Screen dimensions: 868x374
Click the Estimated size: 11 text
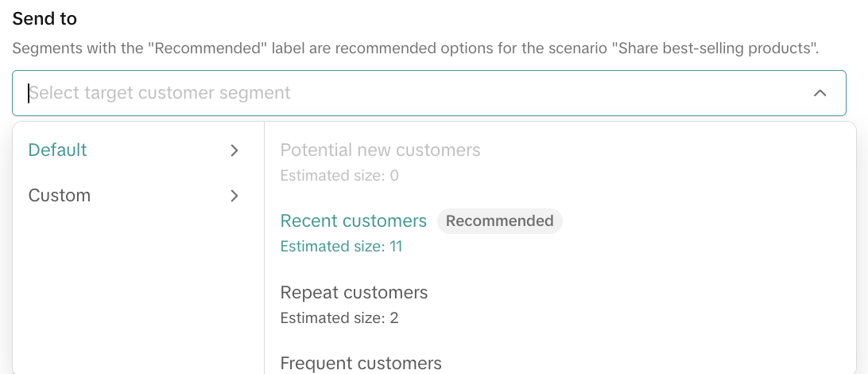coord(342,247)
